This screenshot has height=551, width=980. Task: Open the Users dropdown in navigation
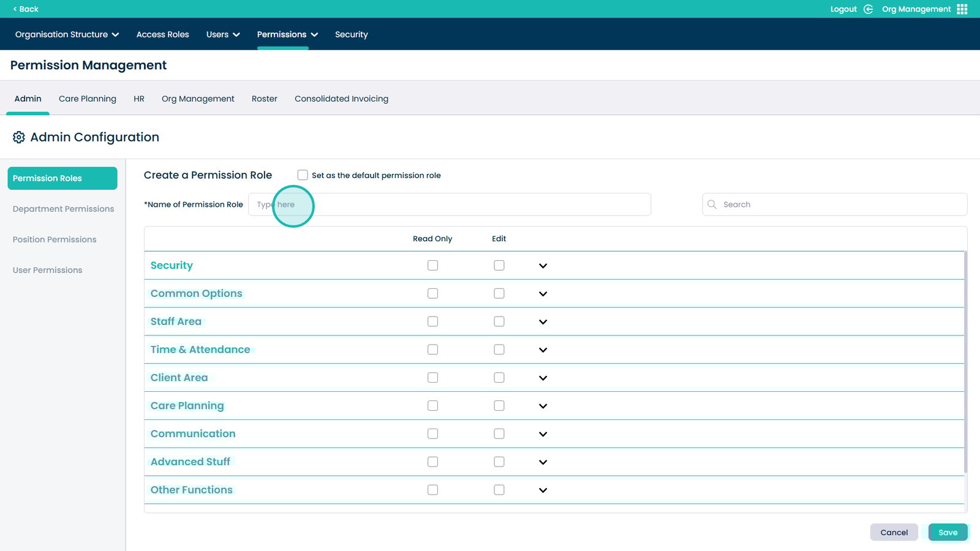coord(223,34)
